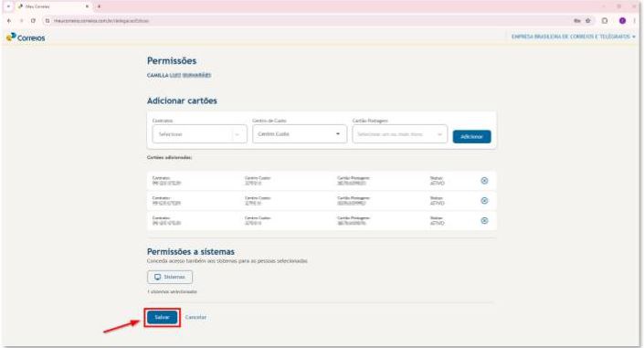644x348 pixels.
Task: Click the browser address bar URL
Action: click(101, 20)
